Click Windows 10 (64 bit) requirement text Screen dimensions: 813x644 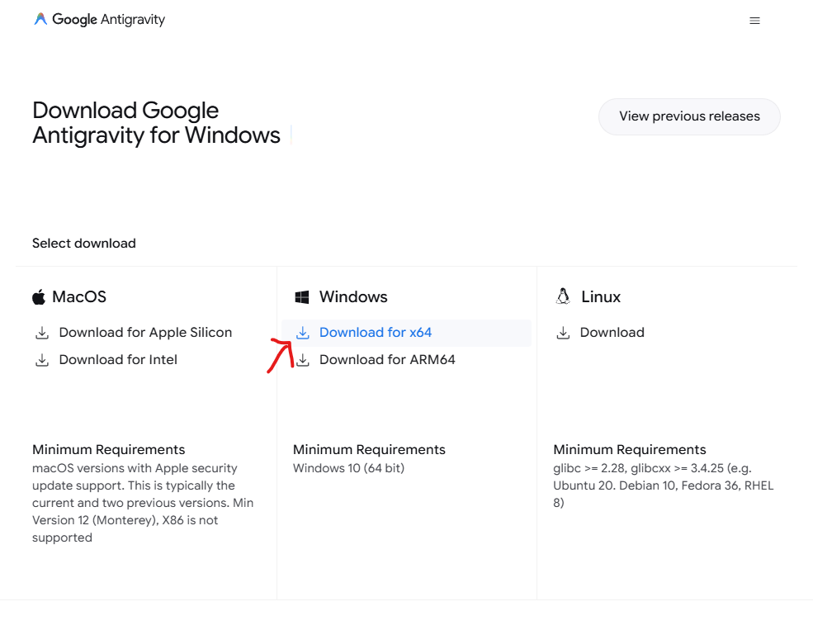[x=348, y=468]
